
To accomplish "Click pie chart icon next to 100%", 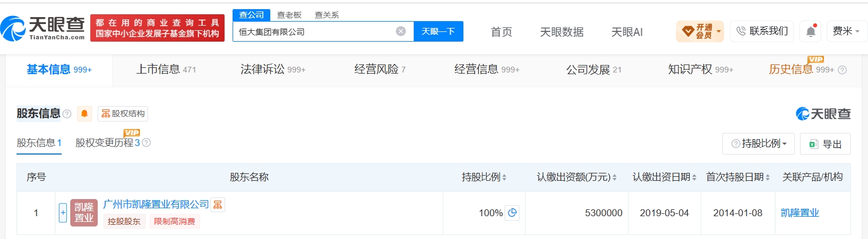I will (512, 213).
